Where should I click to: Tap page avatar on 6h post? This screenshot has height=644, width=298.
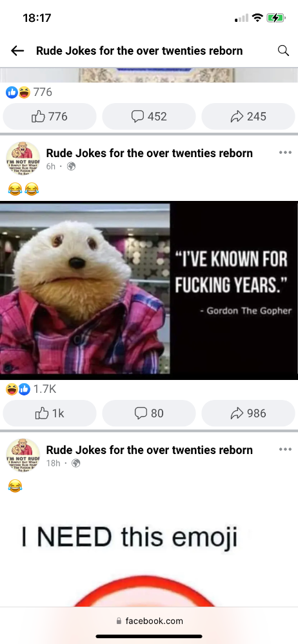pos(23,158)
